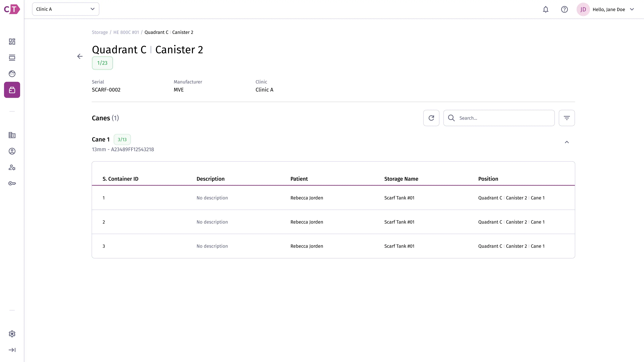Image resolution: width=644 pixels, height=362 pixels.
Task: Open the user settings icon in sidebar
Action: pos(12,167)
